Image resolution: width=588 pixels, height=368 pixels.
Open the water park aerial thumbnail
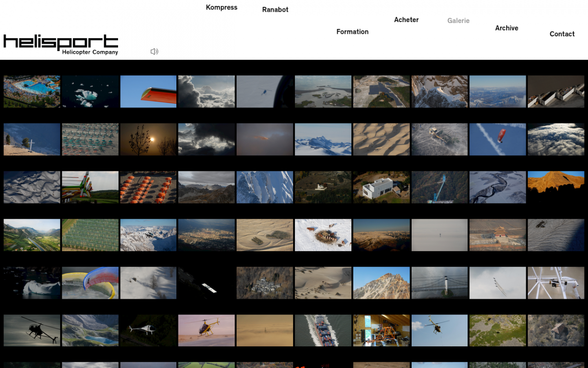[32, 91]
